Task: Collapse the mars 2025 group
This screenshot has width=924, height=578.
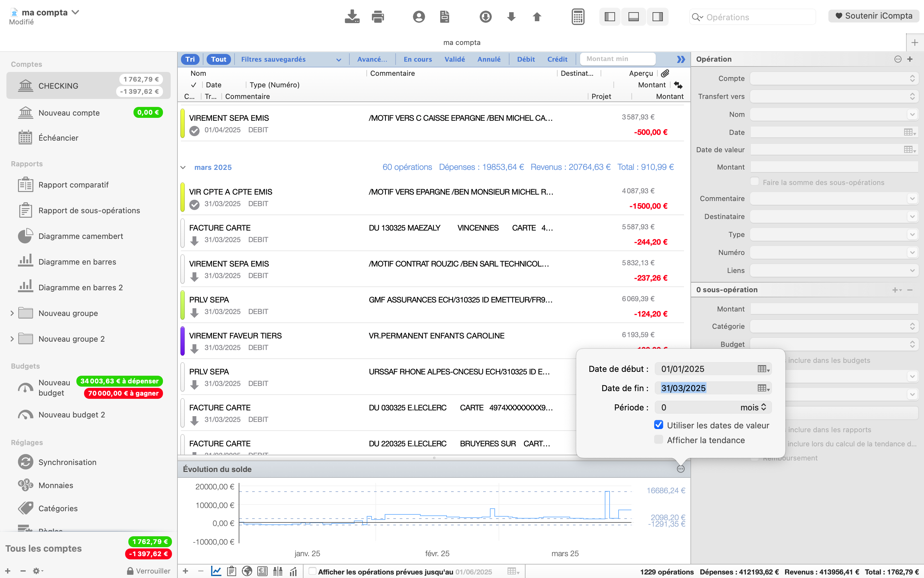Action: pos(183,167)
